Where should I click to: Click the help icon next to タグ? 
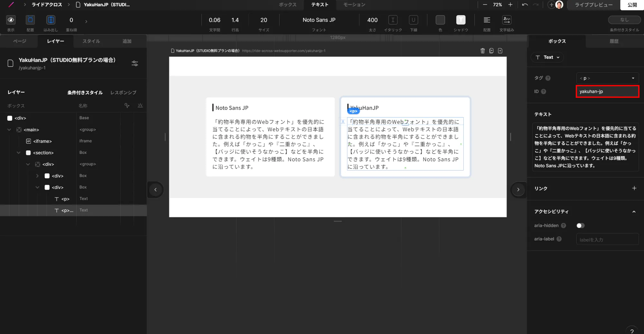(x=548, y=78)
